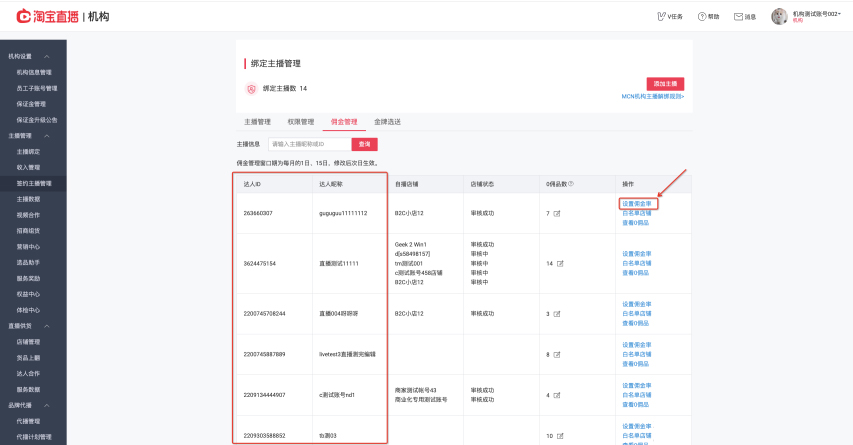Image resolution: width=853 pixels, height=445 pixels.
Task: Click 设置佣金率 for c测试账号nd1
Action: [x=636, y=386]
